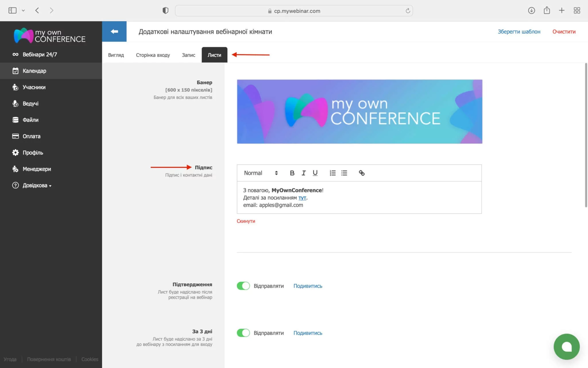Open Учасники in the sidebar
Screen dimensions: 588x368
(x=34, y=87)
